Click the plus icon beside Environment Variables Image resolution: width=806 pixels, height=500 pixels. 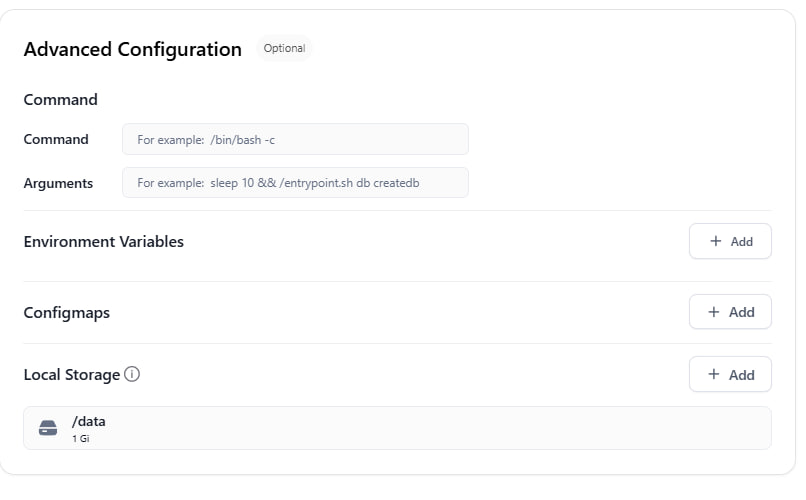[716, 241]
